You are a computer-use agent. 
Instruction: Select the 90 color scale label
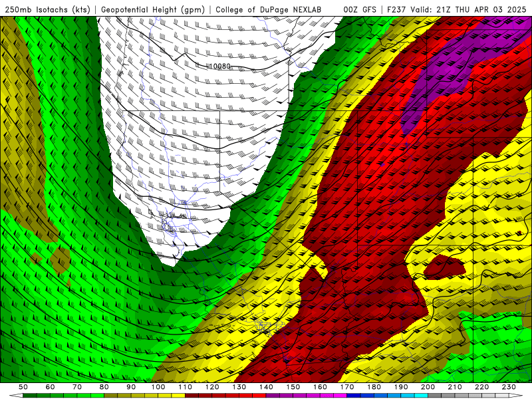click(131, 387)
